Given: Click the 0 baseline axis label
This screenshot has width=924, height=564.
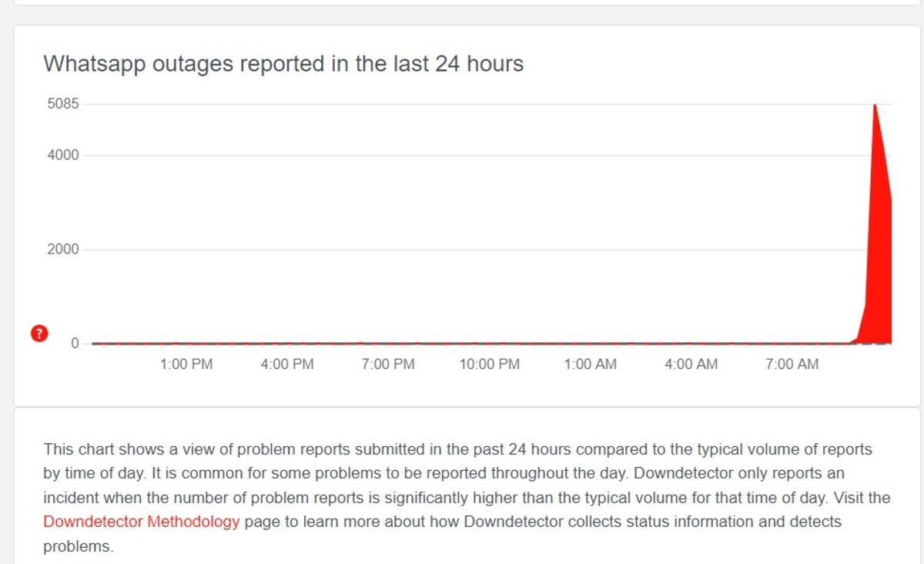Looking at the screenshot, I should click(75, 344).
